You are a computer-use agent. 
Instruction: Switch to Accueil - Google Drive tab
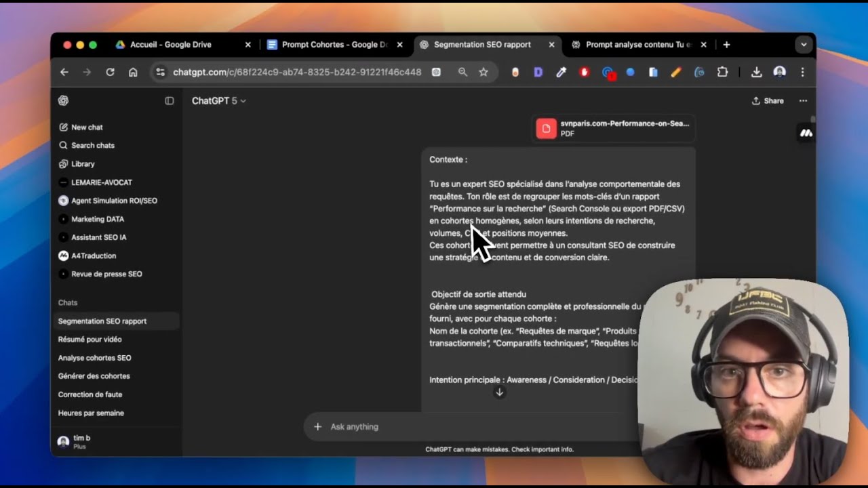[171, 45]
